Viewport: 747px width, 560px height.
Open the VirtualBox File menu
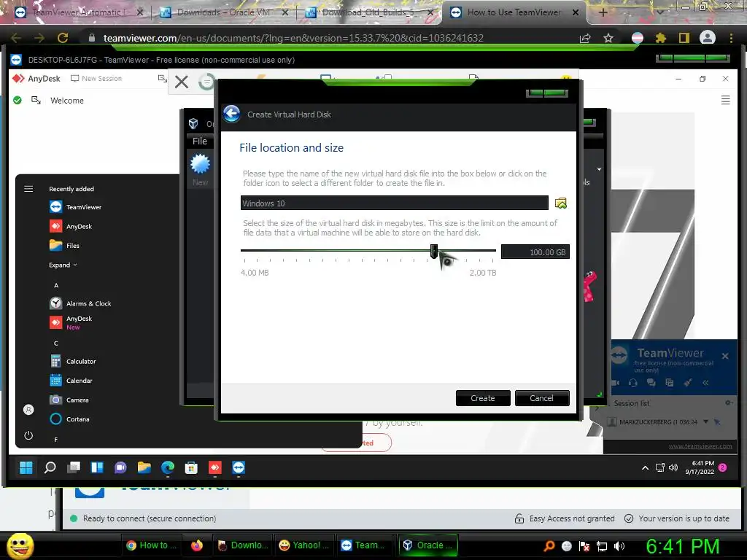(200, 141)
